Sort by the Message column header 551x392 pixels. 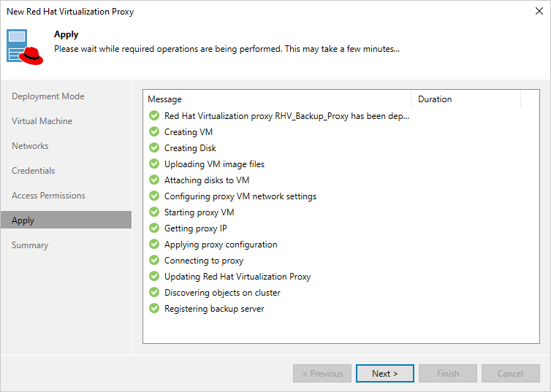278,99
